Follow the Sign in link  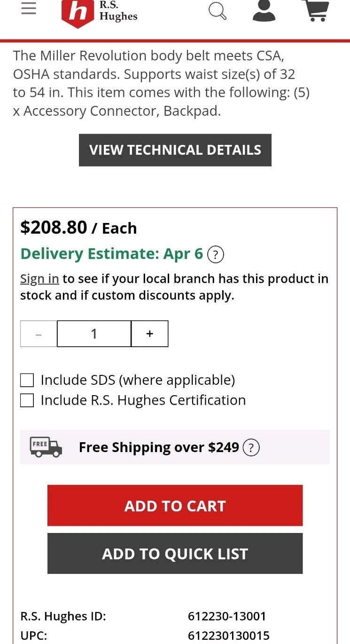click(39, 279)
